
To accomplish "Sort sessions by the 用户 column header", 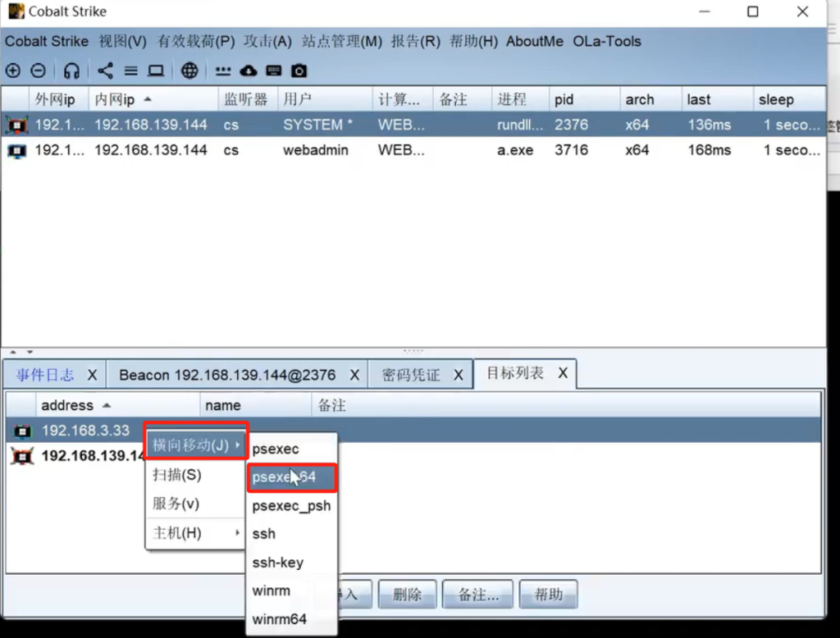I will click(x=325, y=99).
